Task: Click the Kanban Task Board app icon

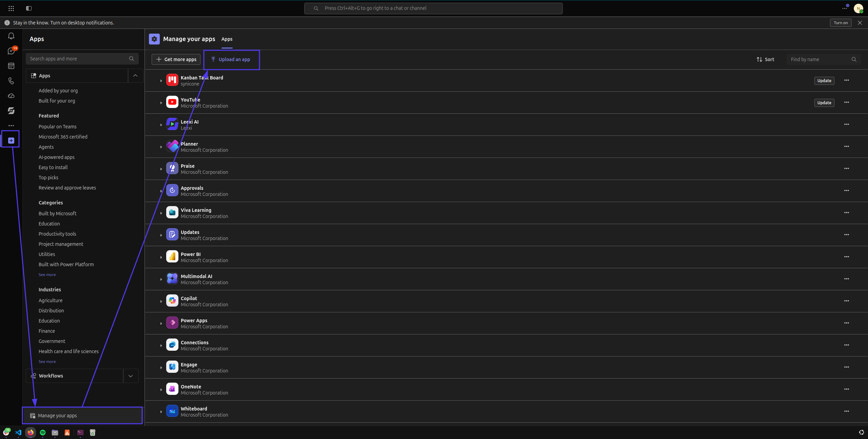Action: [x=172, y=80]
